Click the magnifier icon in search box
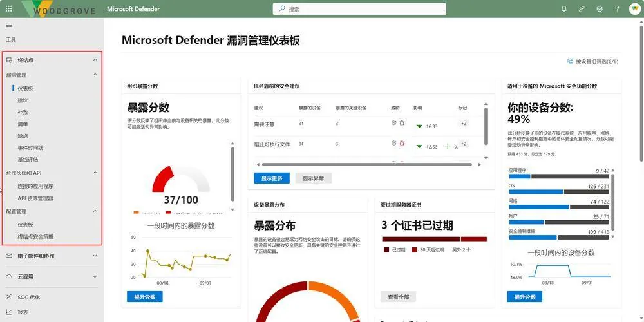Viewport: 644px width, 322px height. [x=282, y=8]
